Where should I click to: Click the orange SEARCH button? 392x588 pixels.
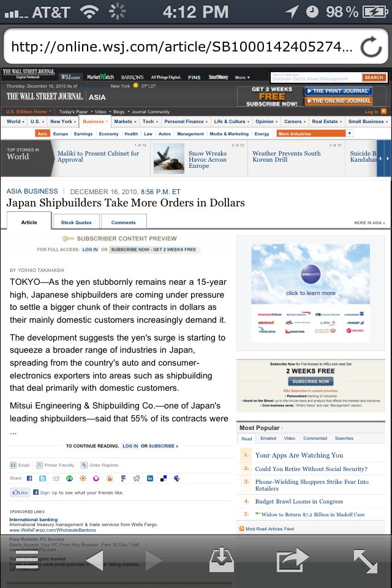[374, 78]
